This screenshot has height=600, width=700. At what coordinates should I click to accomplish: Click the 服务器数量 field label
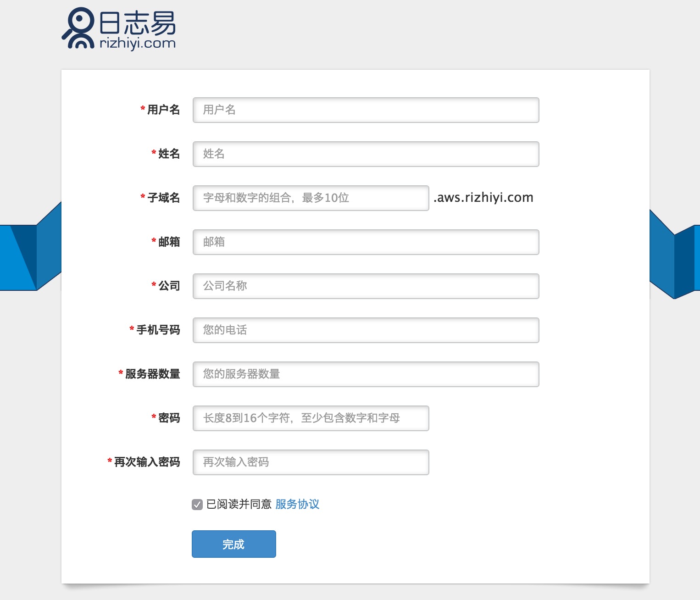coord(152,374)
